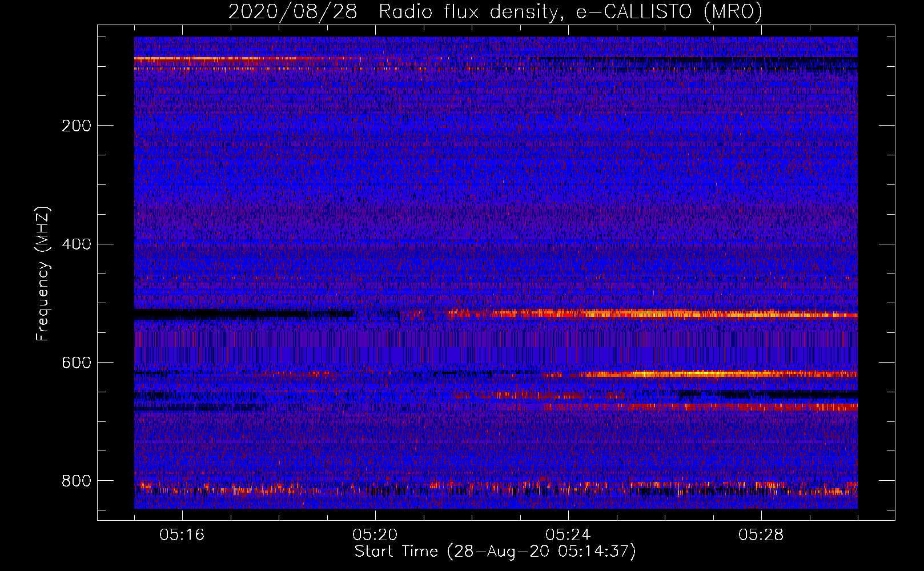Screen dimensions: 924x571
Task: Click the red band near 675 MHz
Action: pos(700,407)
